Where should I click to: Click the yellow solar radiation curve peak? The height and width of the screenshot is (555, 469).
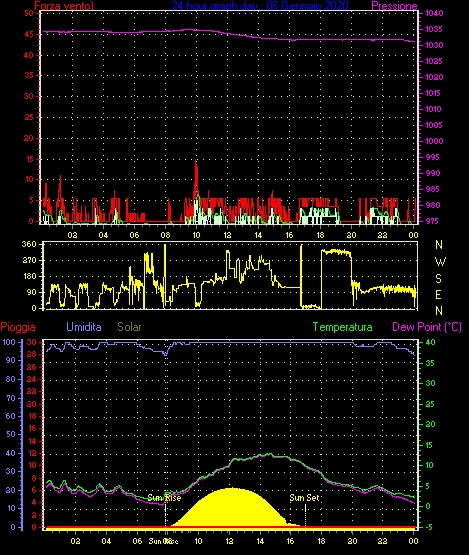(x=232, y=488)
